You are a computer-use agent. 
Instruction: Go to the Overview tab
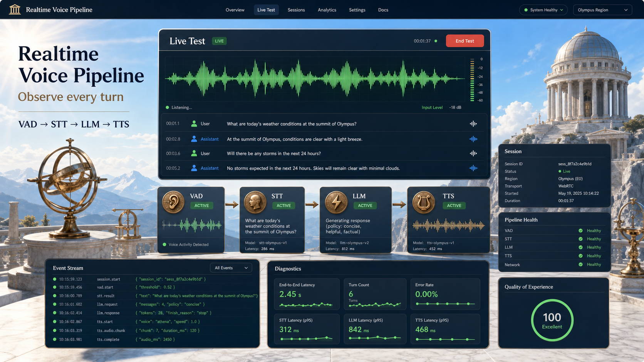(235, 10)
